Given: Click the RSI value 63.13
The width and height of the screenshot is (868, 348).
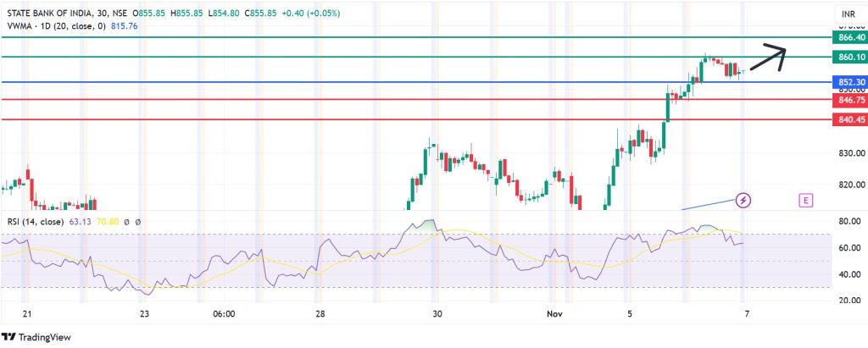Looking at the screenshot, I should pos(79,222).
